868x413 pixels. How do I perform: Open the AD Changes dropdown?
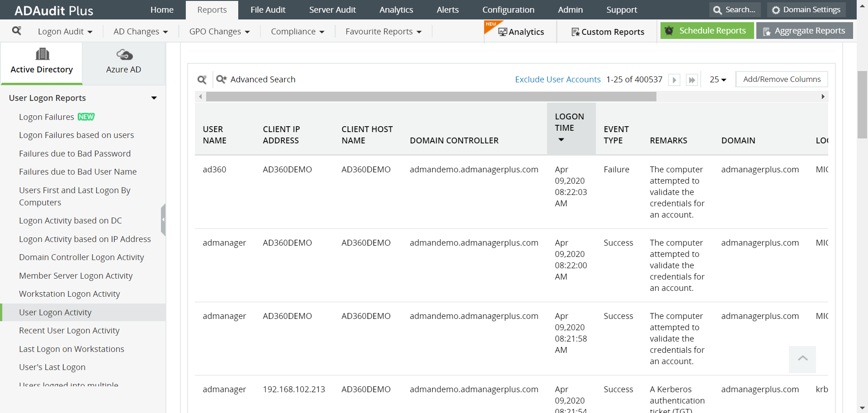141,31
